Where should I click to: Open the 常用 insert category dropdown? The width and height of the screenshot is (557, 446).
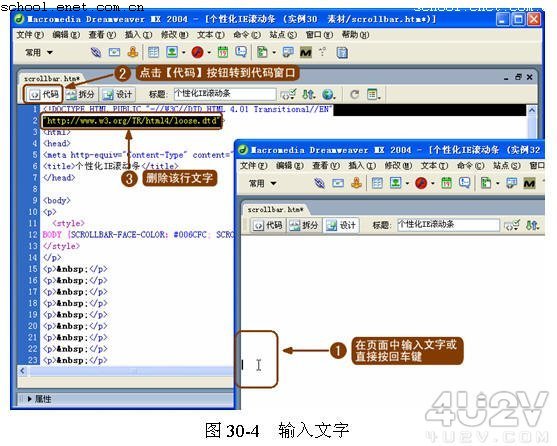tap(39, 53)
